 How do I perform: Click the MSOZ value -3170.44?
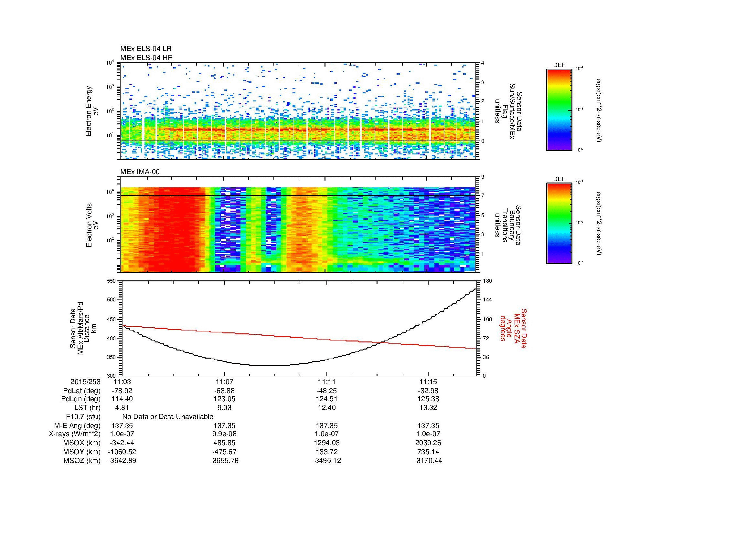coord(428,461)
